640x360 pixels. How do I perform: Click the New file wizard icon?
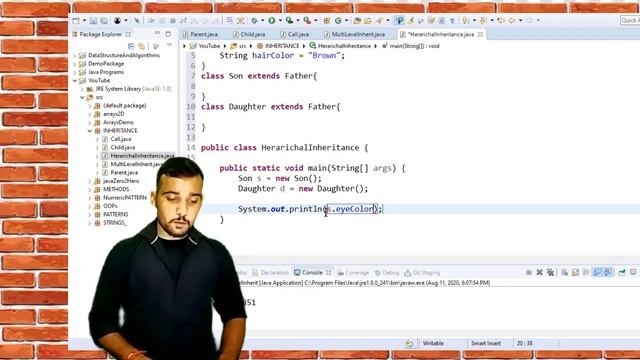click(76, 20)
